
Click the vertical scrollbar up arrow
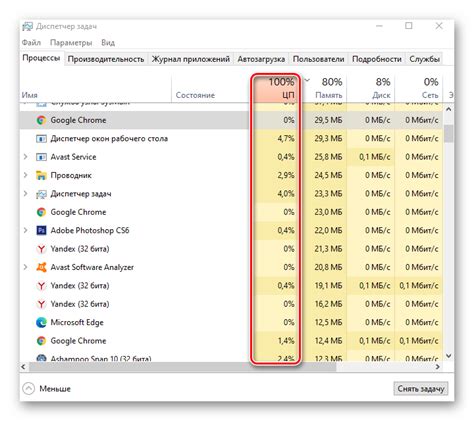point(449,109)
